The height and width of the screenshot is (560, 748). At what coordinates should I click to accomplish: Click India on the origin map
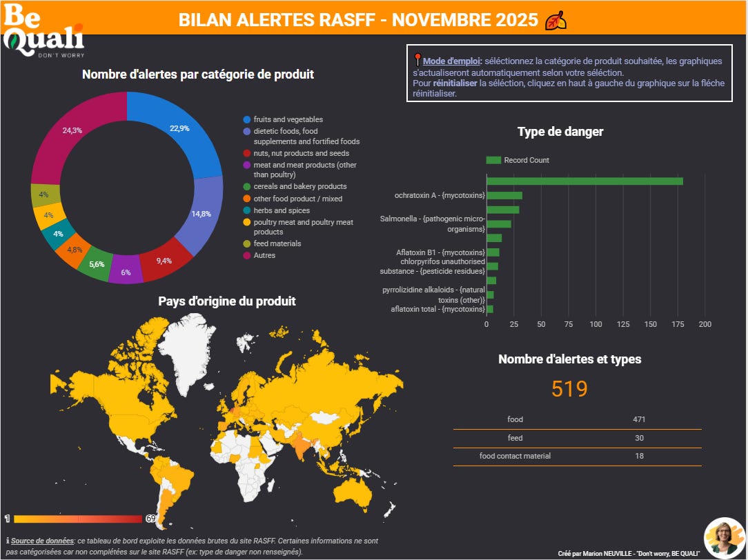[x=301, y=446]
